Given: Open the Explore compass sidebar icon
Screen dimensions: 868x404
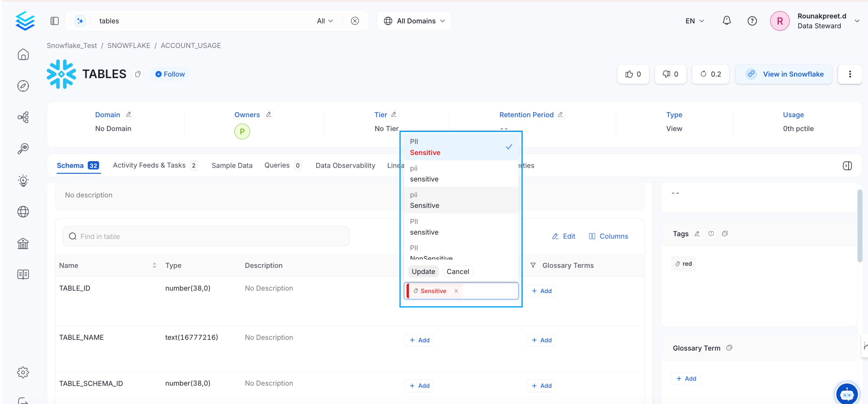Looking at the screenshot, I should 23,86.
